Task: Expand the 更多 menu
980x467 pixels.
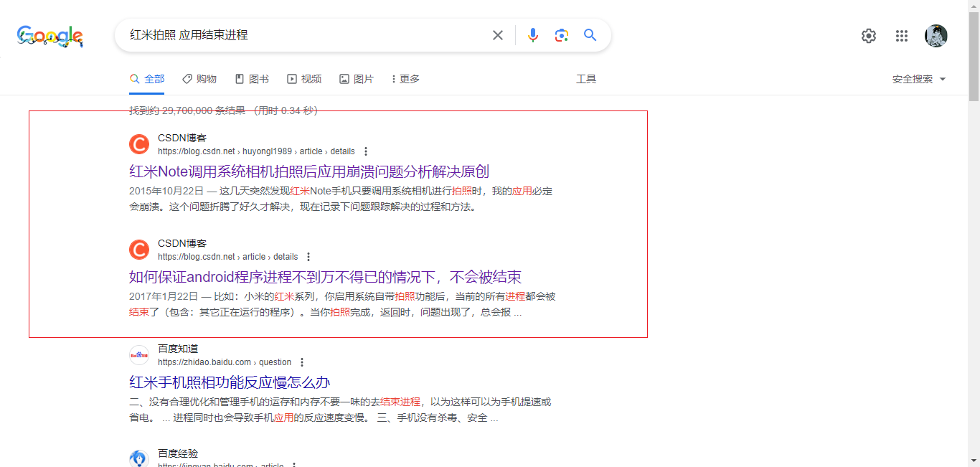Action: [406, 79]
